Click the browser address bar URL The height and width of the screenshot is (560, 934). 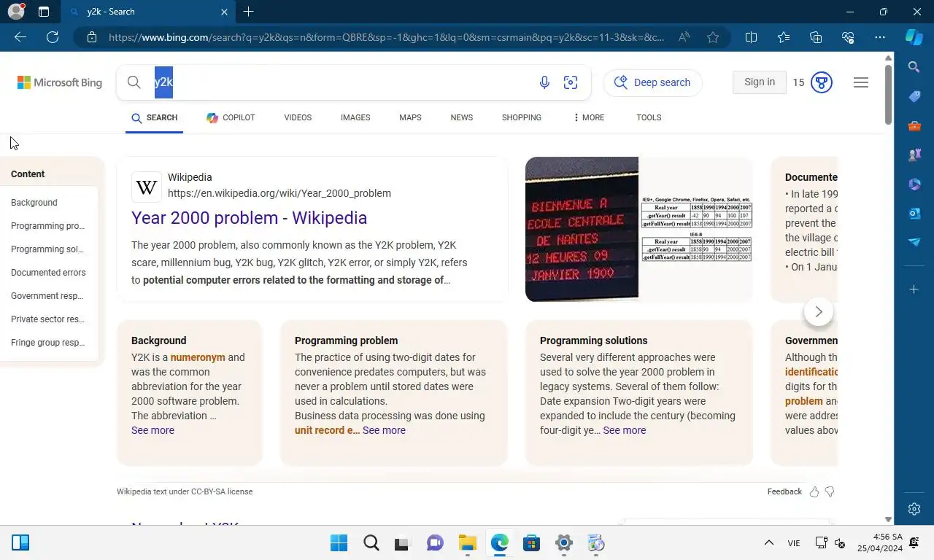point(386,37)
